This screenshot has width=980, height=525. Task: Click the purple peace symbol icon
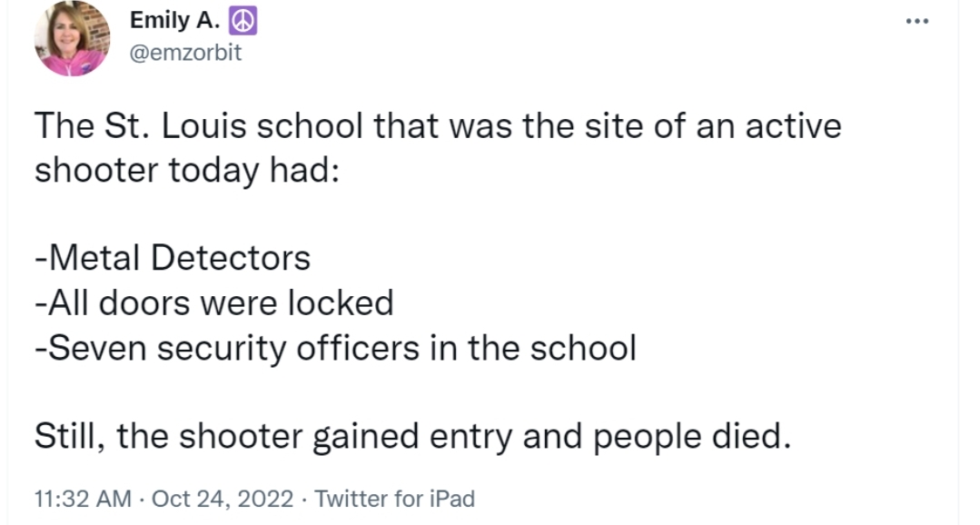click(244, 22)
